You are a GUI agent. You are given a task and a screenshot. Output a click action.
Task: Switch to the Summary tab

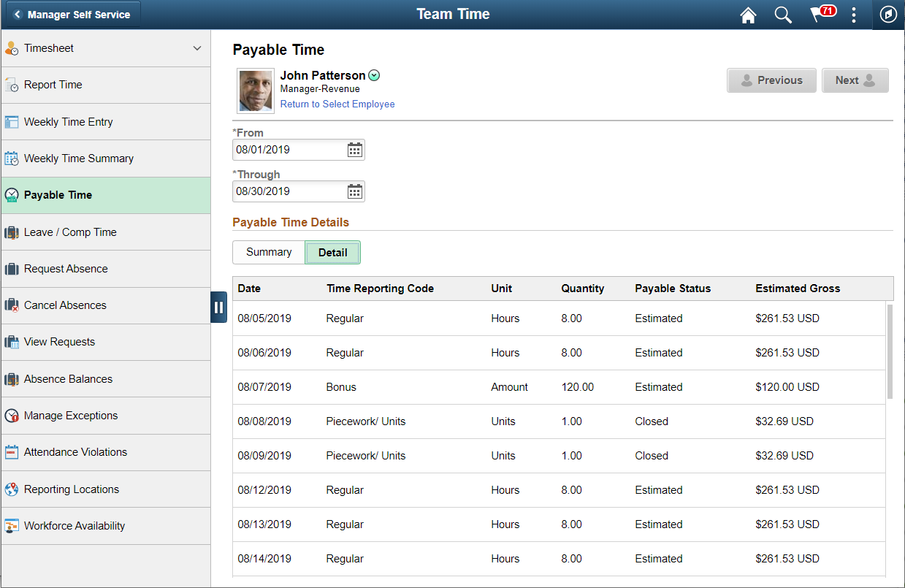click(x=269, y=252)
